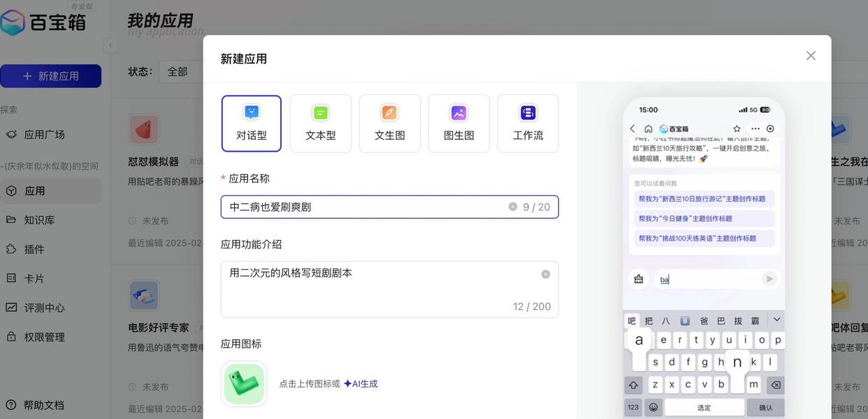Viewport: 868px width, 419px height.
Task: Go to 插件 section
Action: pos(34,249)
